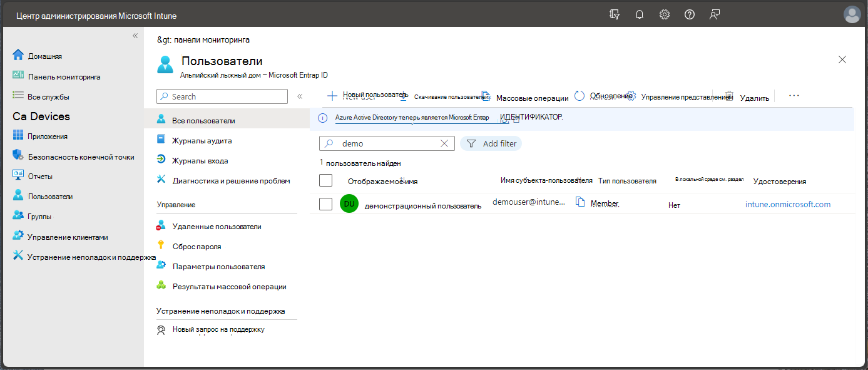Image resolution: width=868 pixels, height=370 pixels.
Task: Focus the blade Search field
Action: [222, 96]
